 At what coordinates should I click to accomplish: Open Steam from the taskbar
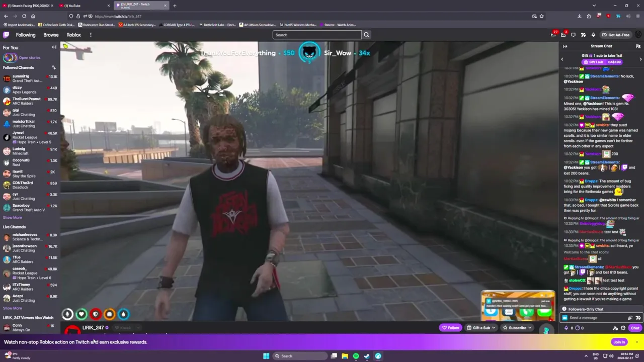pos(367,356)
